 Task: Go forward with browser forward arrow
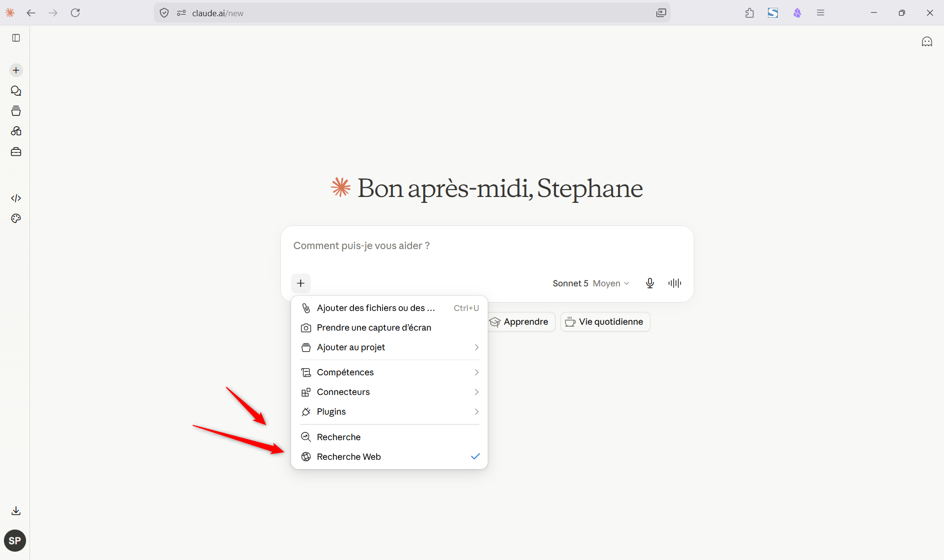(x=53, y=13)
